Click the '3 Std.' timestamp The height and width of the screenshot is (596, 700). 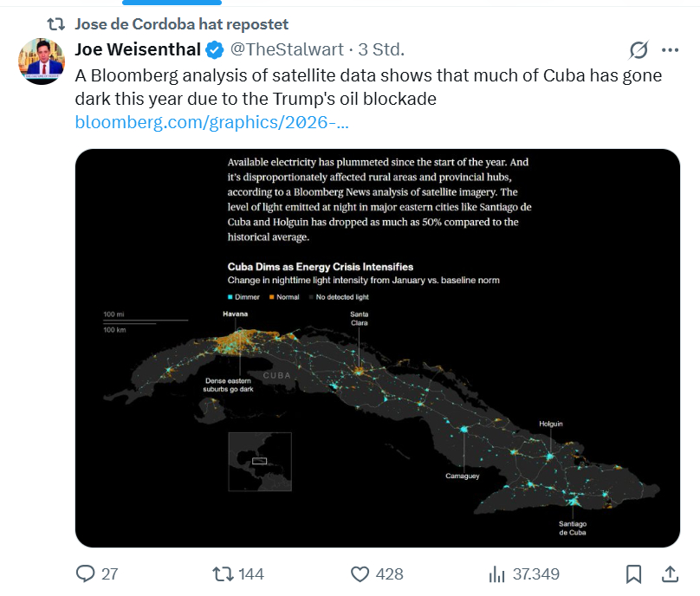pos(381,49)
